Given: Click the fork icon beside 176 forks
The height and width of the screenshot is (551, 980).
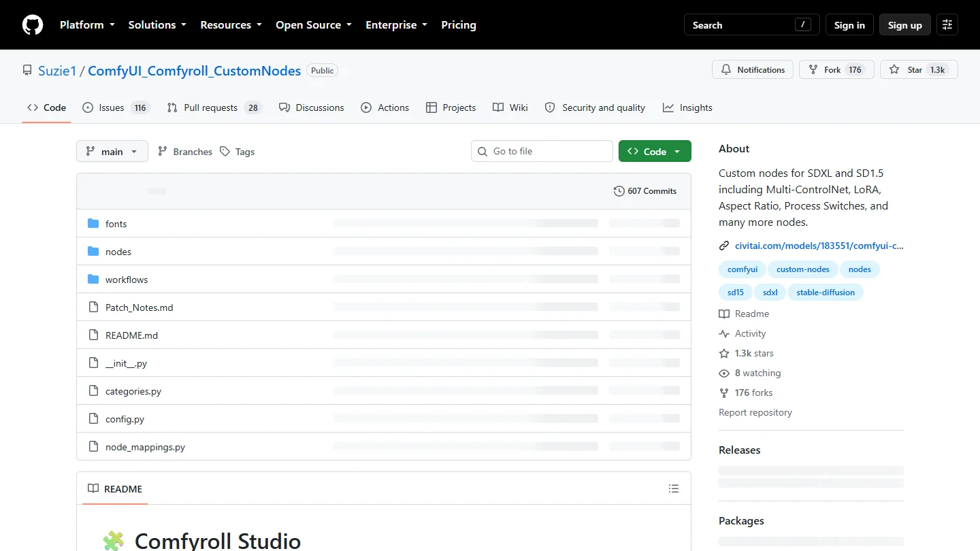Looking at the screenshot, I should pyautogui.click(x=724, y=393).
